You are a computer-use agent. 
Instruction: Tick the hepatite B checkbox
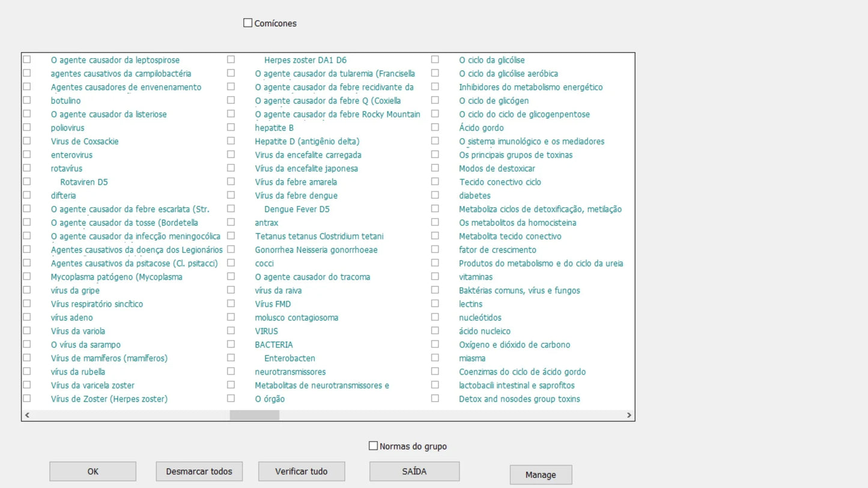click(x=231, y=127)
